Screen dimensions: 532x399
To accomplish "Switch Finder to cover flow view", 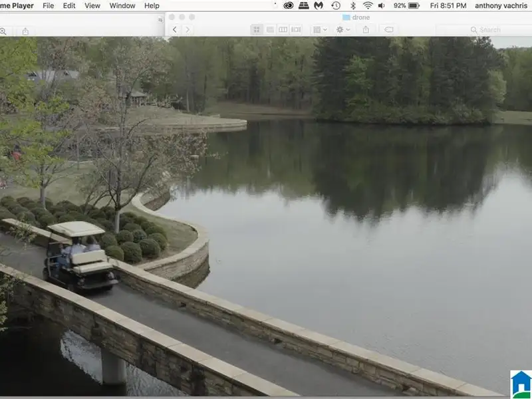I will [x=296, y=30].
